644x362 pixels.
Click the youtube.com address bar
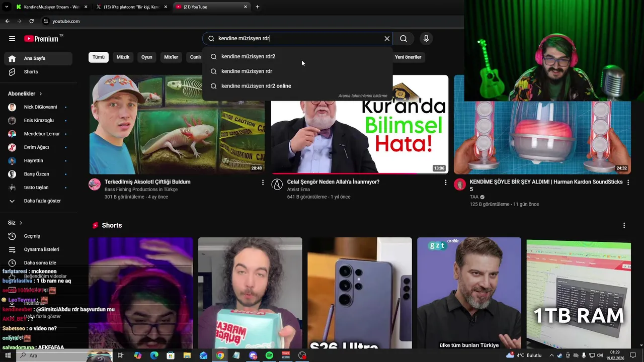coord(252,21)
